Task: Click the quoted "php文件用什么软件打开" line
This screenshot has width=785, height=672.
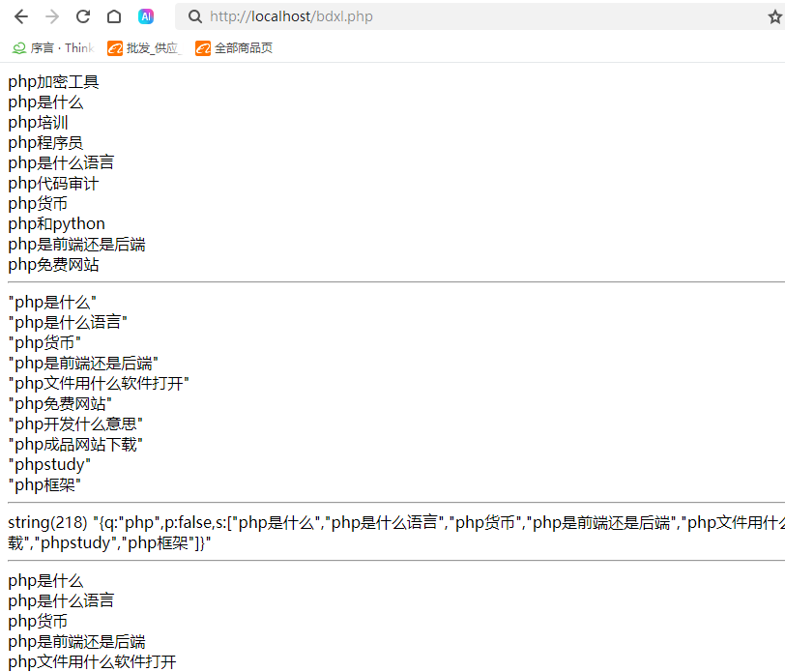Action: pyautogui.click(x=99, y=384)
